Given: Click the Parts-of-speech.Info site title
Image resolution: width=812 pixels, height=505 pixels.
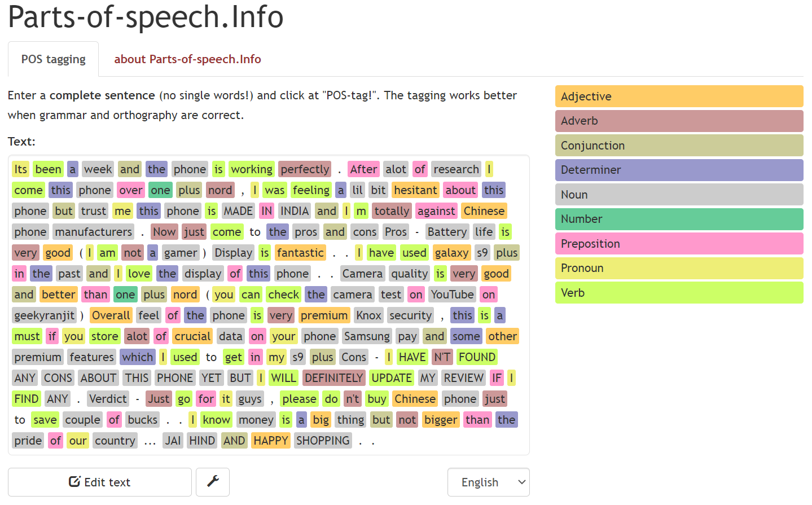Looking at the screenshot, I should pyautogui.click(x=146, y=16).
